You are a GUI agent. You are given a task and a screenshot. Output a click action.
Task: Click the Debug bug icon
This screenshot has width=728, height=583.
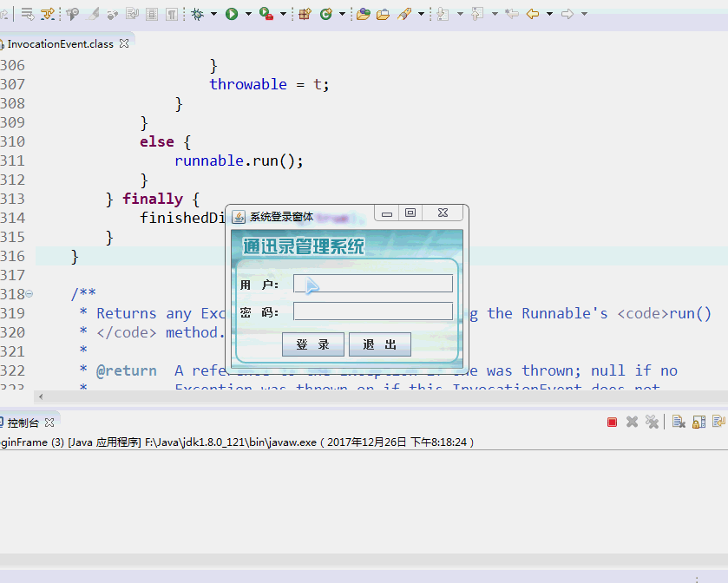(x=197, y=15)
